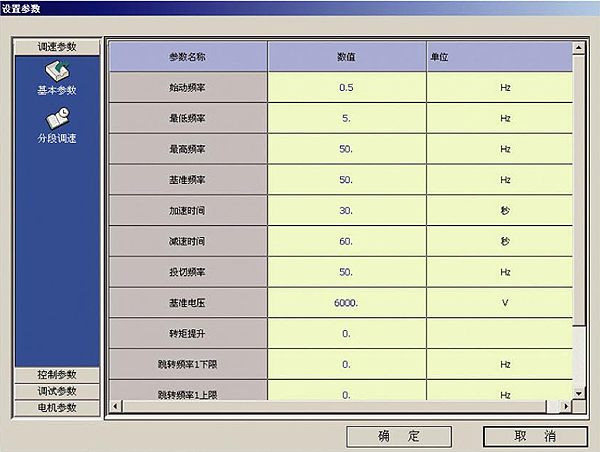Open the 电机参数 section
600x452 pixels.
[x=56, y=408]
